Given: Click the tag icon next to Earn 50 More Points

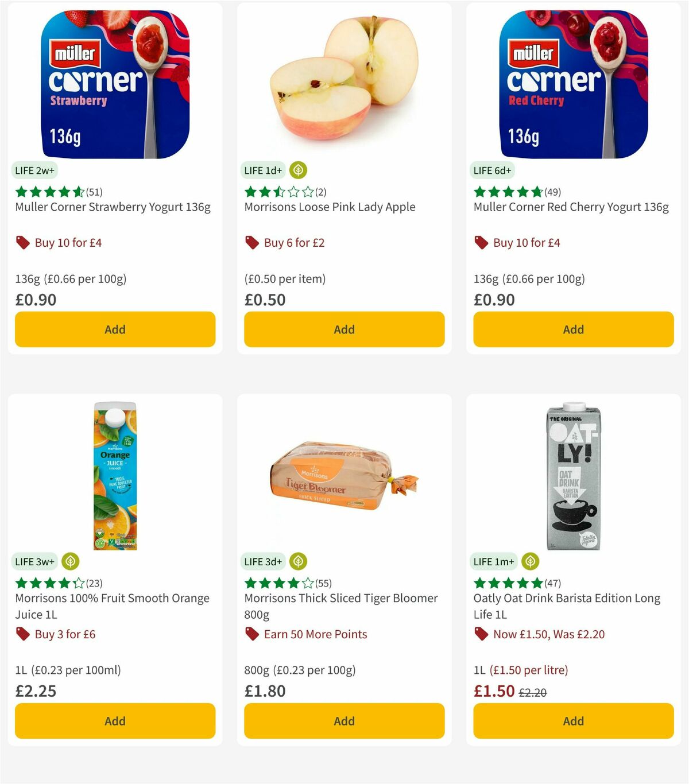Looking at the screenshot, I should 251,634.
